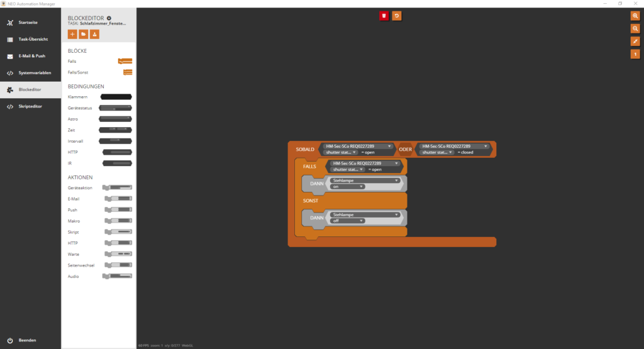The height and width of the screenshot is (349, 644).
Task: Zoom in with the magnifier plus icon
Action: [635, 16]
